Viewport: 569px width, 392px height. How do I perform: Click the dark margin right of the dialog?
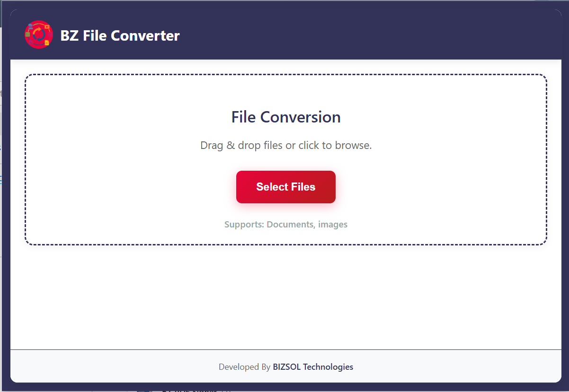[x=565, y=189]
